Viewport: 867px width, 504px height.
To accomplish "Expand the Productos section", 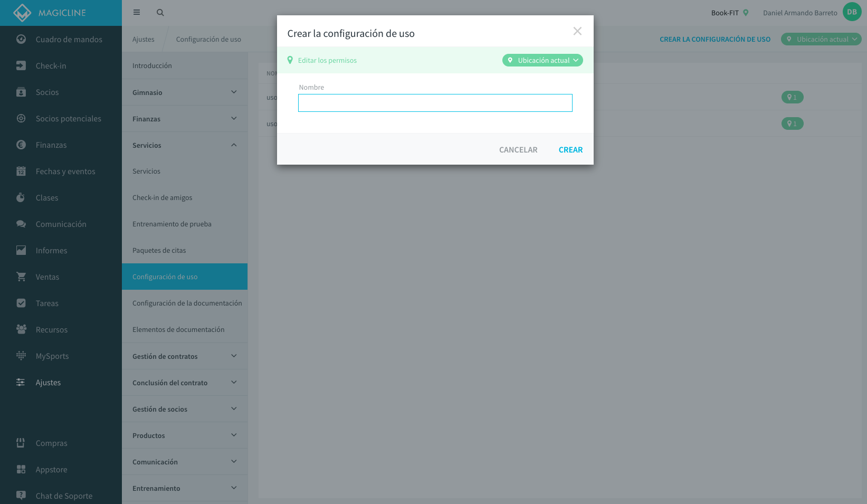I will click(185, 435).
